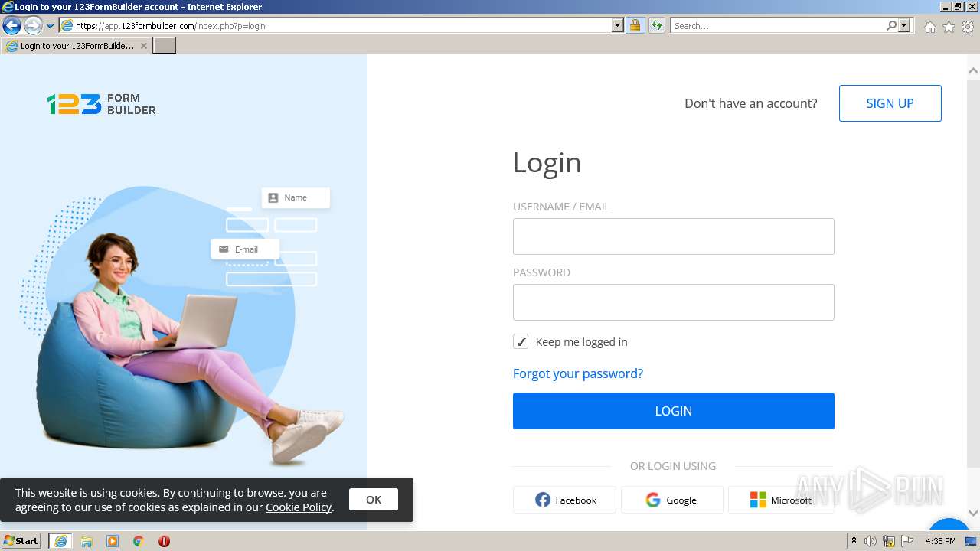Click the Refresh page icon

pyautogui.click(x=657, y=26)
